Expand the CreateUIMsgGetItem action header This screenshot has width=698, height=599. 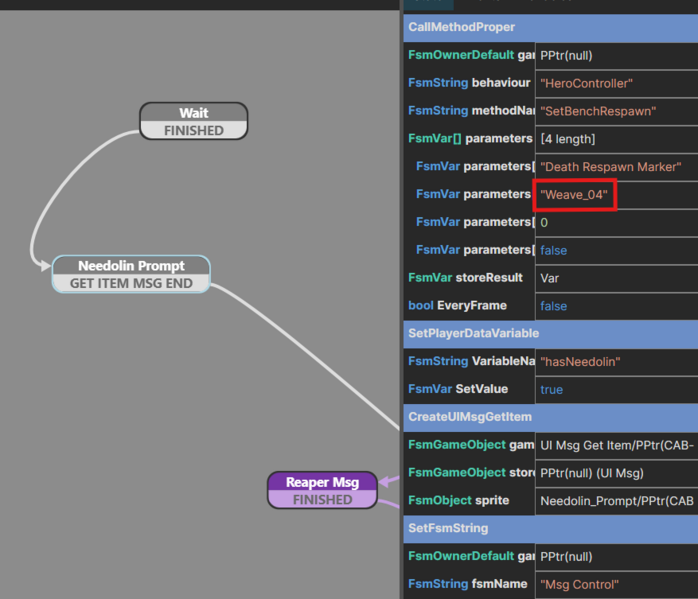(550, 416)
